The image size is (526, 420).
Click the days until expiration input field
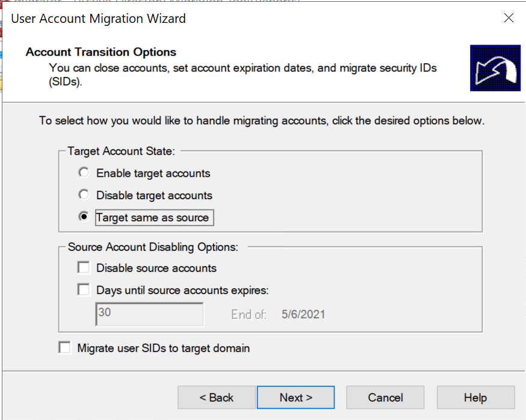pyautogui.click(x=149, y=314)
